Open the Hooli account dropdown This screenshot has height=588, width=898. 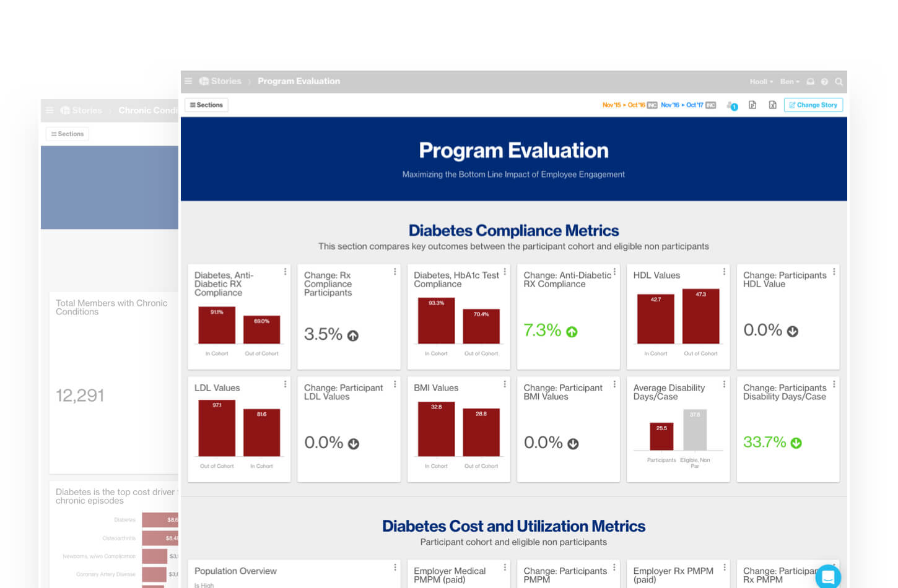[x=761, y=81]
